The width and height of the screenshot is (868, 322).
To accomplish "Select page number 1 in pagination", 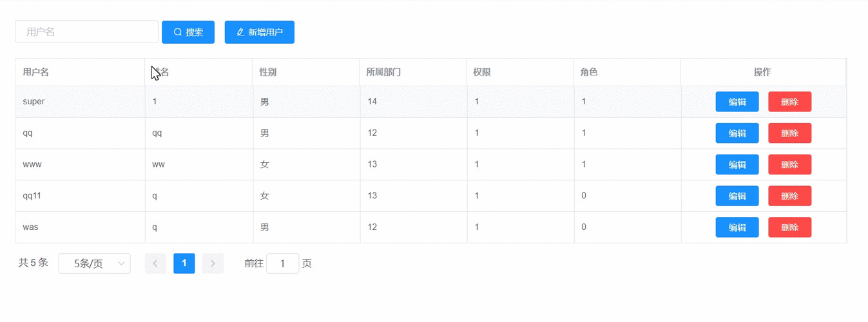I will 184,263.
